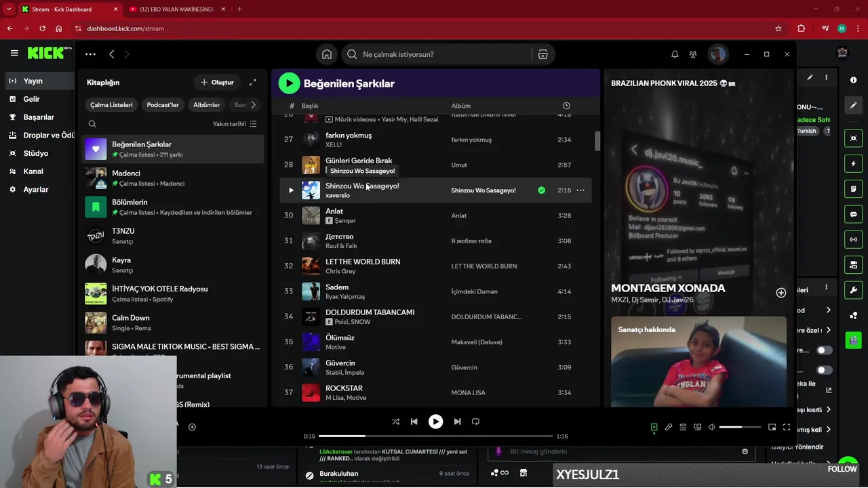The image size is (868, 488).
Task: Open the play queue
Action: [x=683, y=427]
